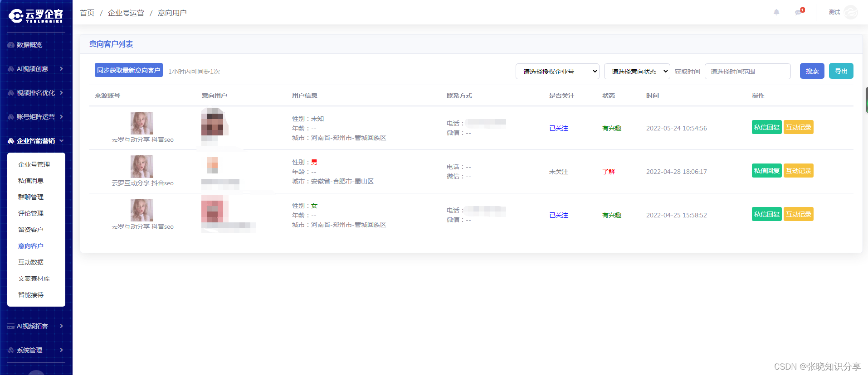Viewport: 868px width, 375px height.
Task: Select 企业号管理 in the submenu
Action: (34, 164)
